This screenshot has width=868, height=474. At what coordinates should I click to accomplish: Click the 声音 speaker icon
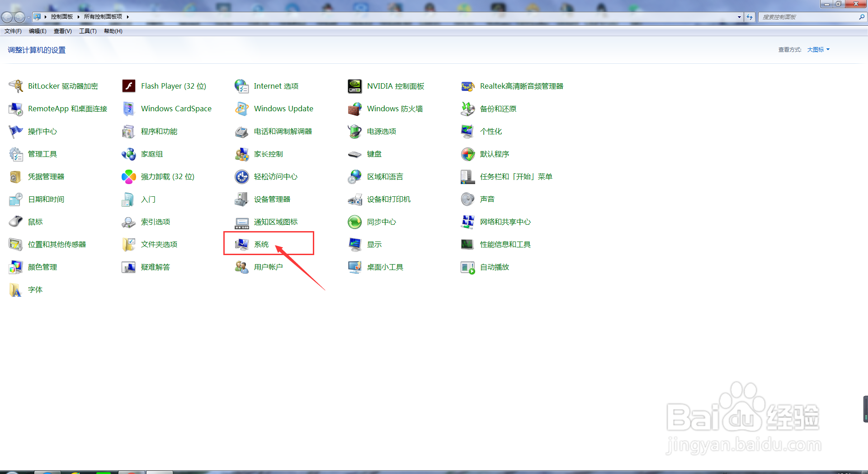coord(468,199)
